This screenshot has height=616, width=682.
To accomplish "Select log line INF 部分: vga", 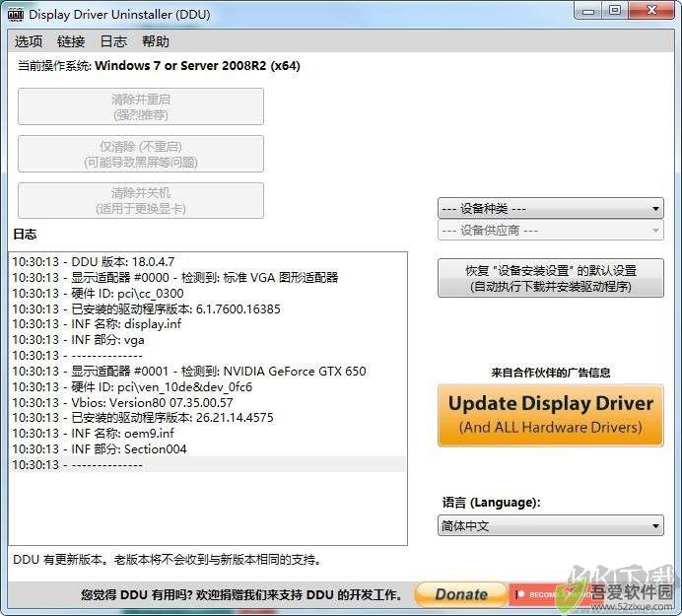I will tap(208, 340).
